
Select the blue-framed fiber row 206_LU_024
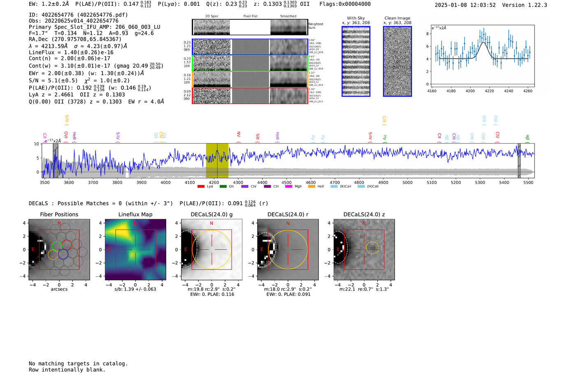[250, 47]
